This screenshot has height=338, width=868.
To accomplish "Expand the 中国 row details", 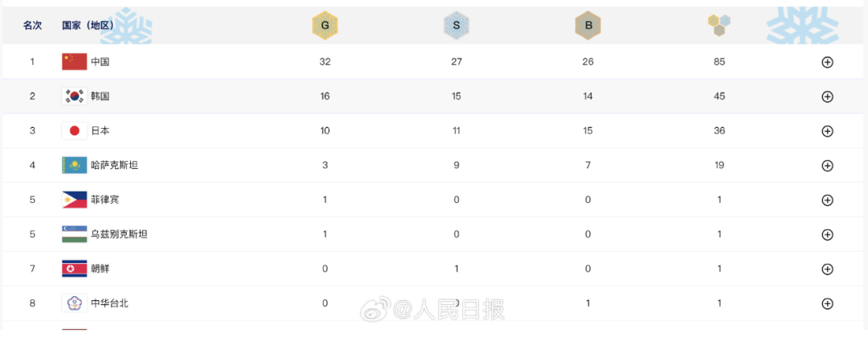I will pos(827,62).
